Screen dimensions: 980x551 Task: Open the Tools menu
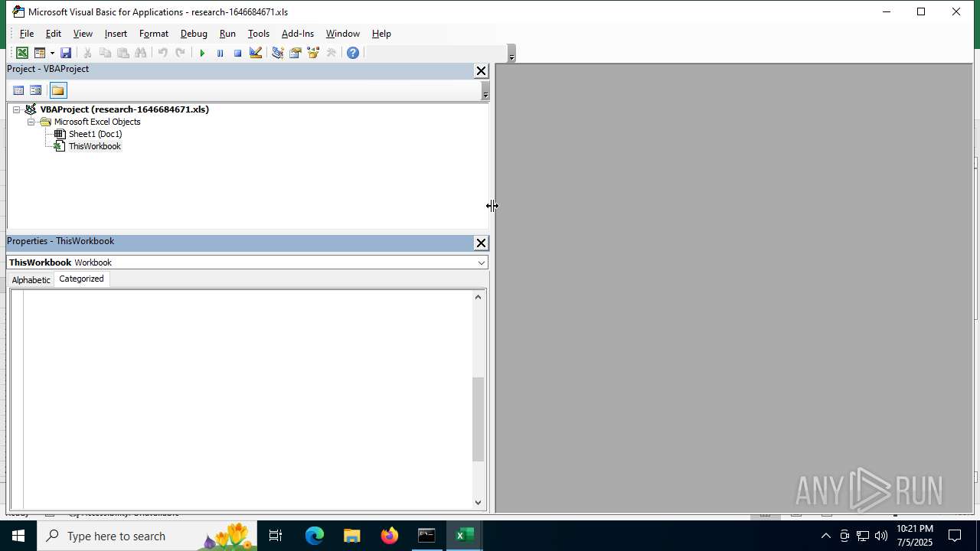(x=259, y=34)
